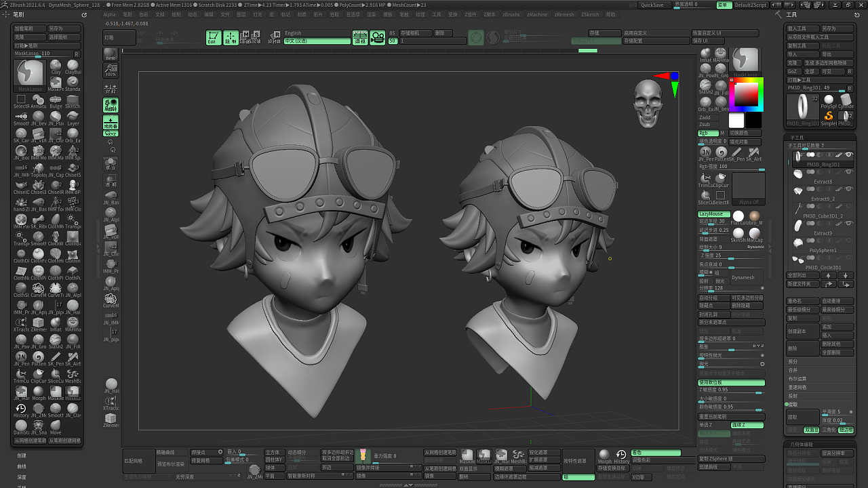The height and width of the screenshot is (488, 868).
Task: Expand the 合并 (Merge) section
Action: pos(793,370)
